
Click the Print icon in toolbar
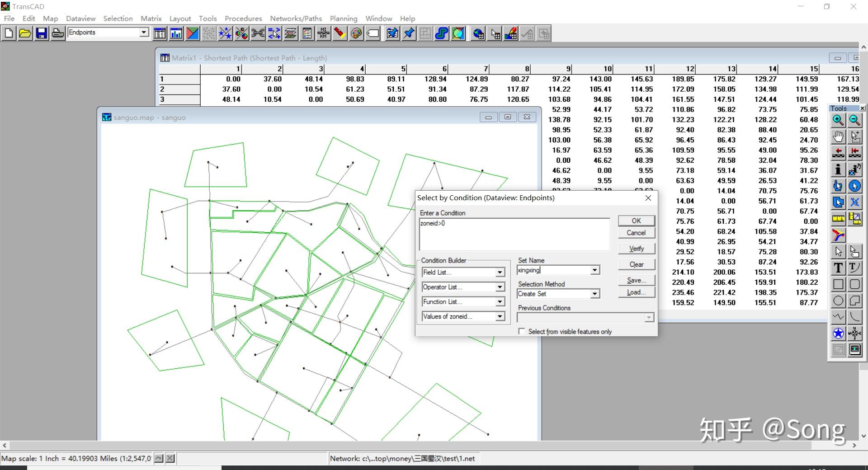point(57,33)
